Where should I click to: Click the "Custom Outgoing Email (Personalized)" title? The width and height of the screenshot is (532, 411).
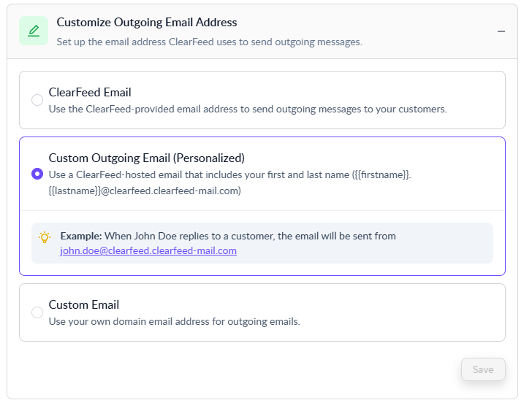(146, 158)
